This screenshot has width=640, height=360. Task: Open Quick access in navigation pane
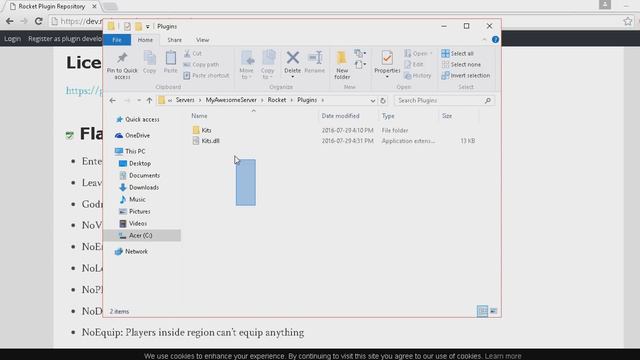click(x=138, y=120)
